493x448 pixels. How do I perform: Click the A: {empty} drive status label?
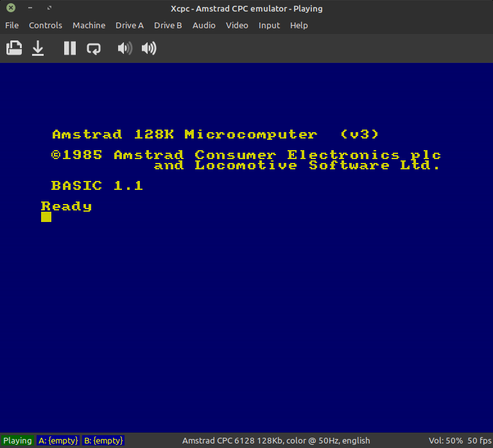tap(58, 440)
